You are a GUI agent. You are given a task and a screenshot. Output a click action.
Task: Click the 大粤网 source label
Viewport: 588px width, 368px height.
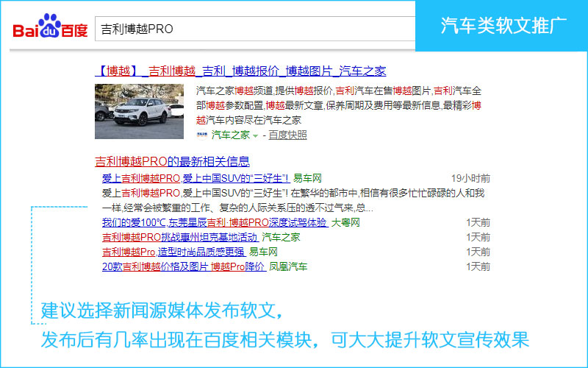pyautogui.click(x=345, y=223)
